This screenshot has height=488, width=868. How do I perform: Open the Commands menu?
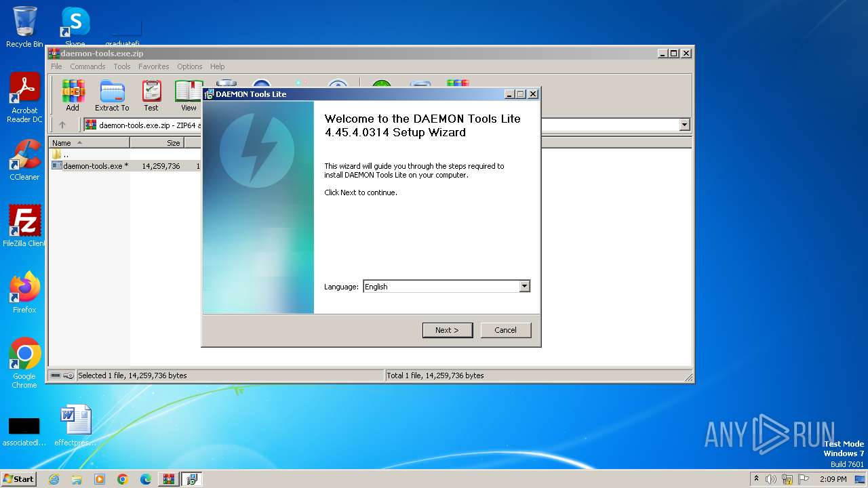point(87,66)
